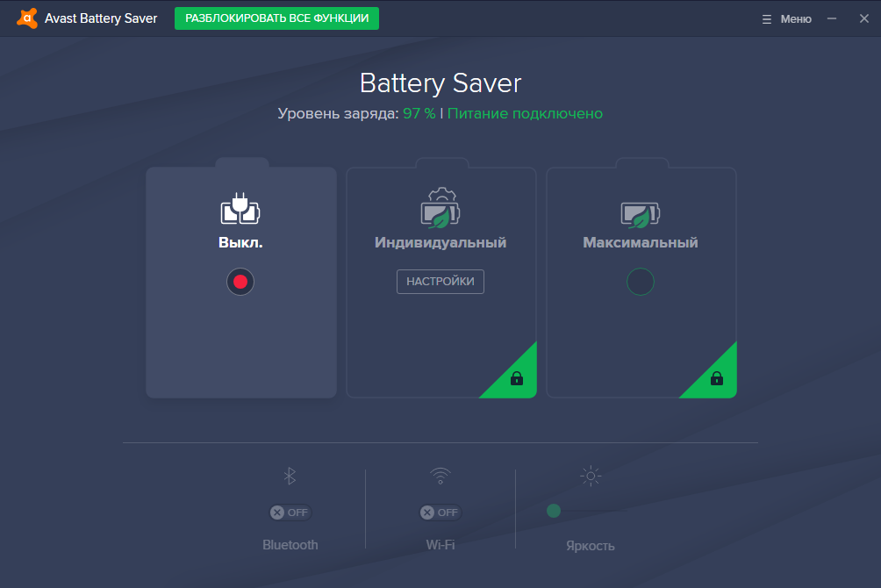Image resolution: width=881 pixels, height=588 pixels.
Task: Click the brightness sun icon
Action: click(591, 477)
